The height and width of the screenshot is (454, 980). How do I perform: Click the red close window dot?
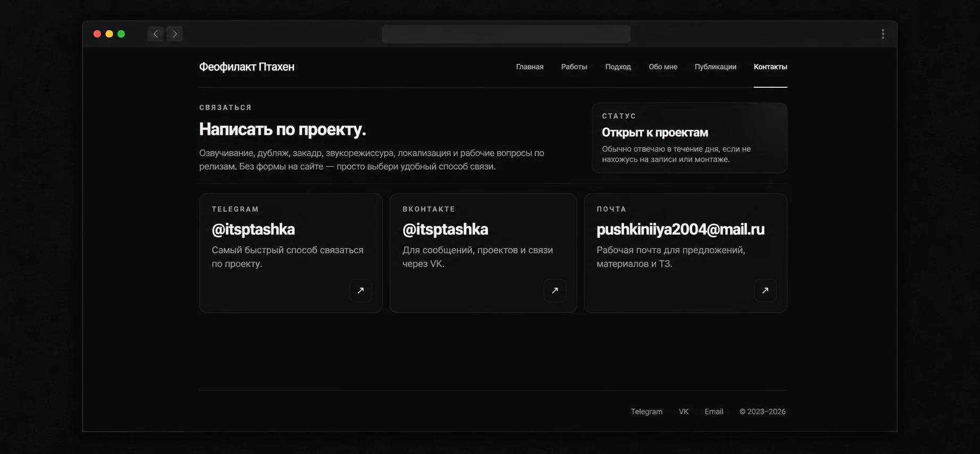97,34
